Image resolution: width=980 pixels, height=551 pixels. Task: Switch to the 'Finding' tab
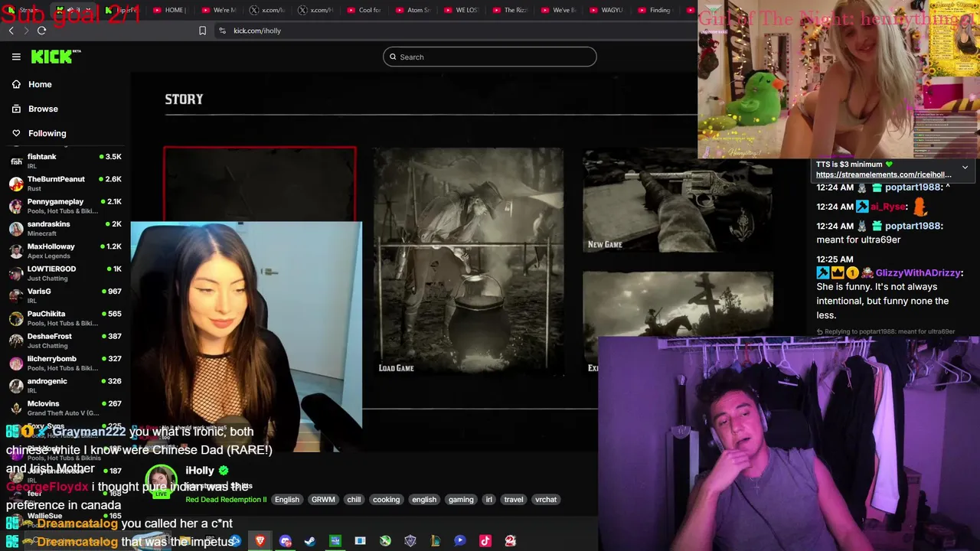pos(653,10)
